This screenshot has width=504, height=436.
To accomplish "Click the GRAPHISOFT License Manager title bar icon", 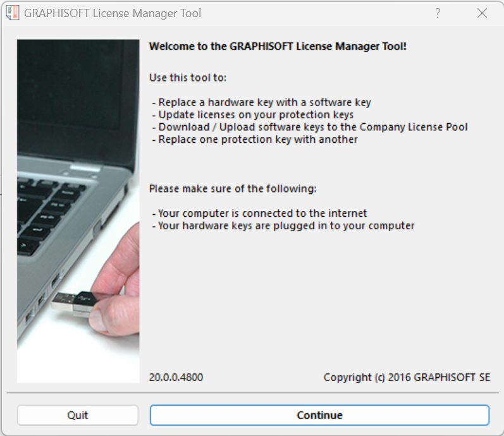I will (x=13, y=13).
